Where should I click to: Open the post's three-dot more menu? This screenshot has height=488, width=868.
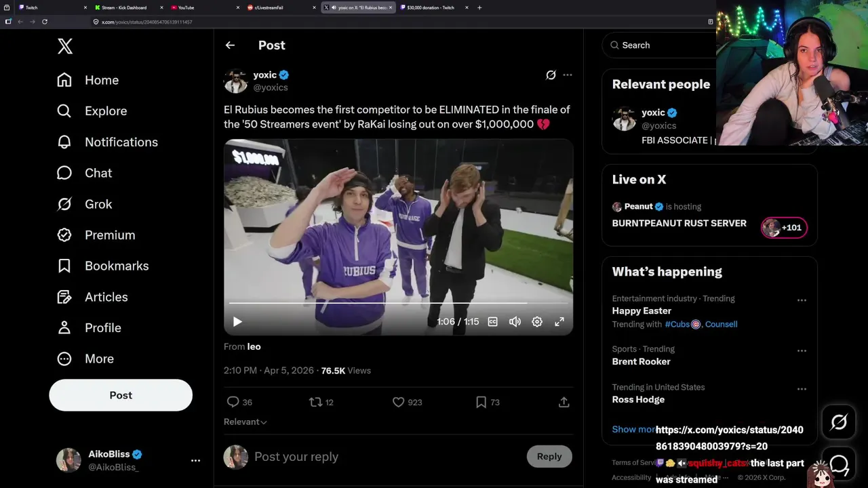[568, 75]
